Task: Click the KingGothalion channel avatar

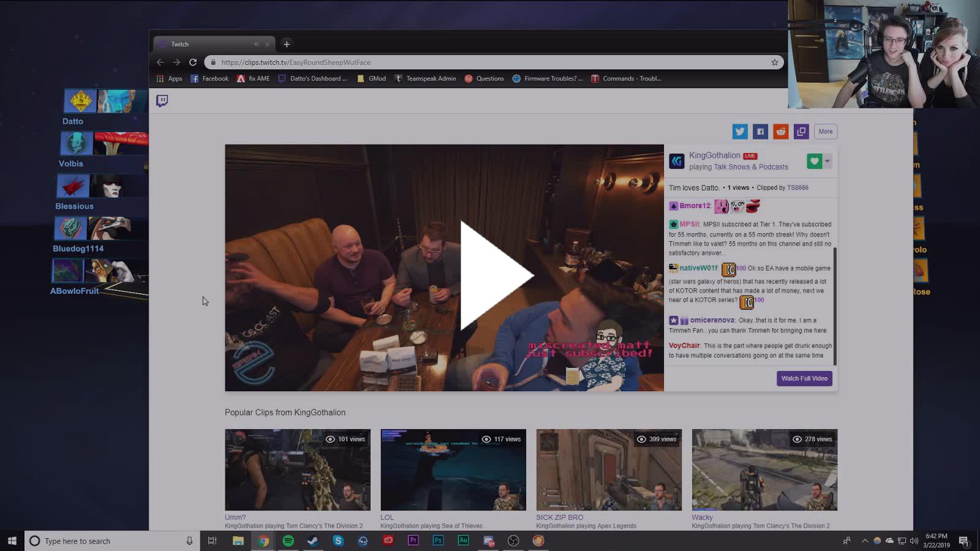Action: tap(677, 161)
